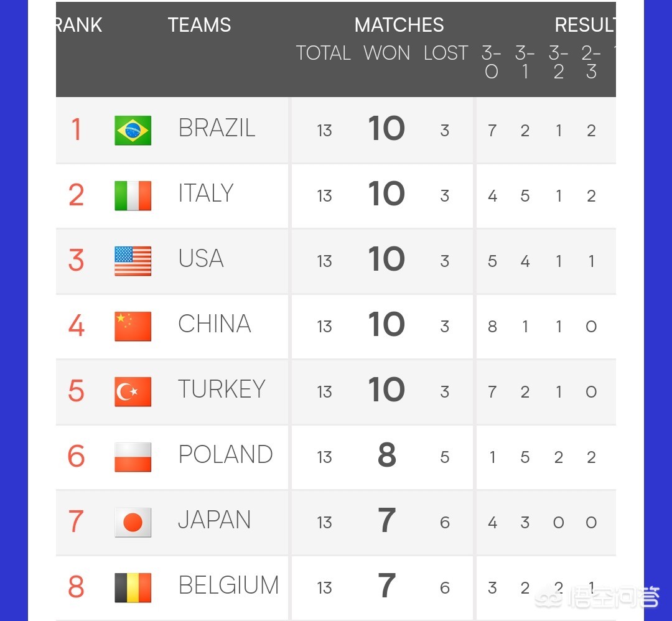Click the Japan flag icon
The width and height of the screenshot is (672, 621).
[x=133, y=522]
